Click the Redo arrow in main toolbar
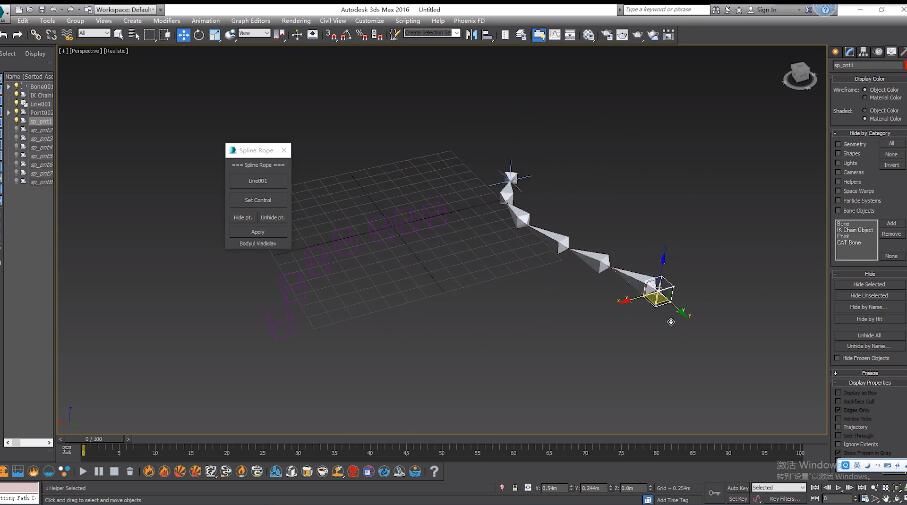The width and height of the screenshot is (907, 505). (x=17, y=35)
